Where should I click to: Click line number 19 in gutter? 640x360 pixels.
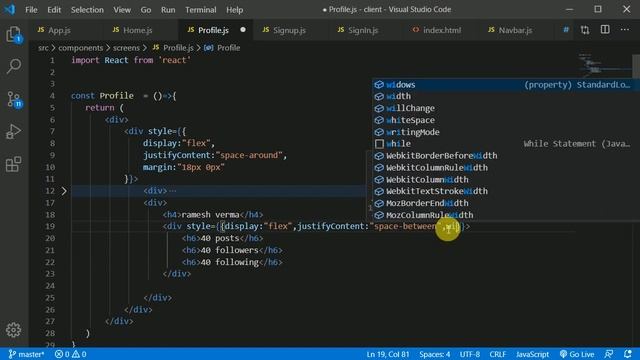(x=50, y=226)
